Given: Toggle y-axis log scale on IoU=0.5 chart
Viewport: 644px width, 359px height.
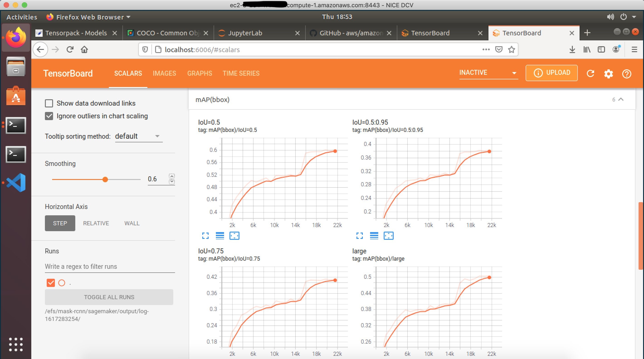Looking at the screenshot, I should pos(220,235).
